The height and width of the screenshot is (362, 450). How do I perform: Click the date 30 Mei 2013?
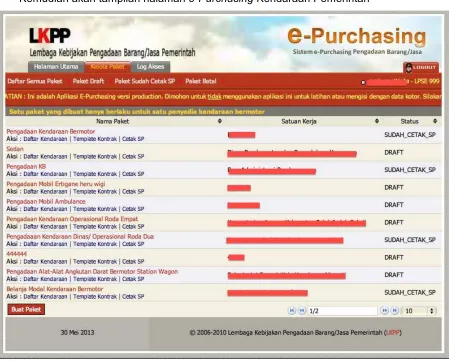pos(77,332)
